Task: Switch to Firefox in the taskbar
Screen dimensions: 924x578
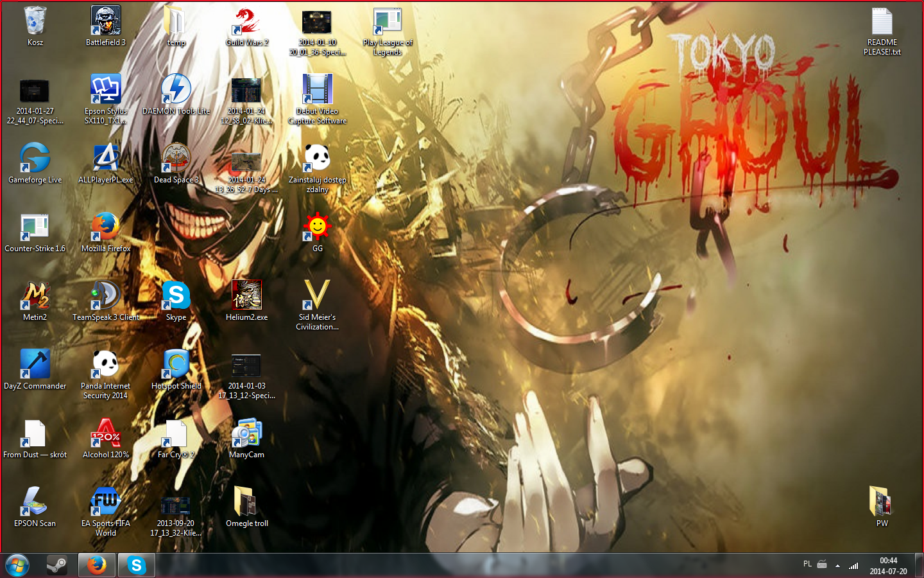Action: point(97,566)
